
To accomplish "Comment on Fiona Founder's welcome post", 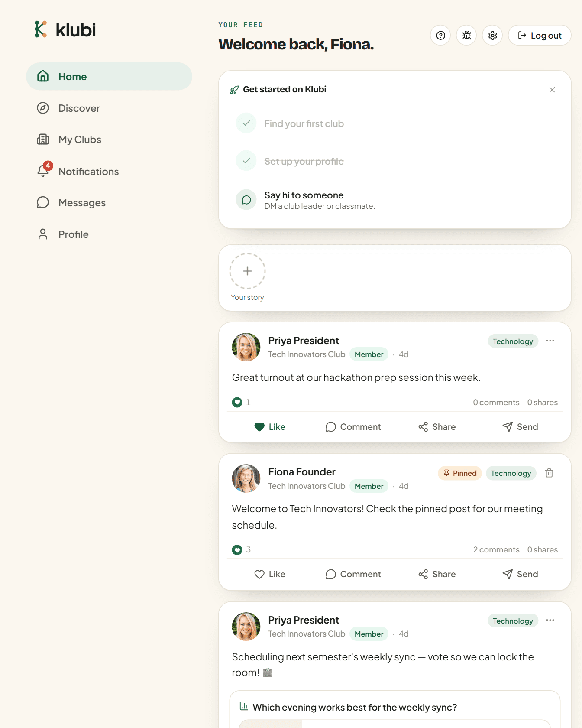I will [353, 574].
